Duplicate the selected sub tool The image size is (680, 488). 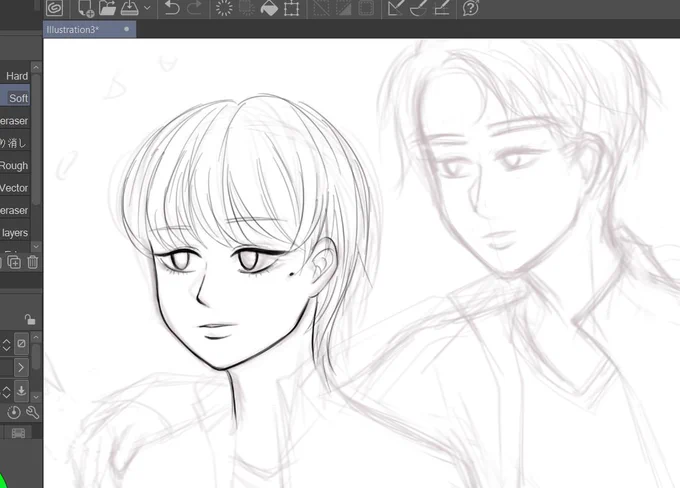coord(14,262)
